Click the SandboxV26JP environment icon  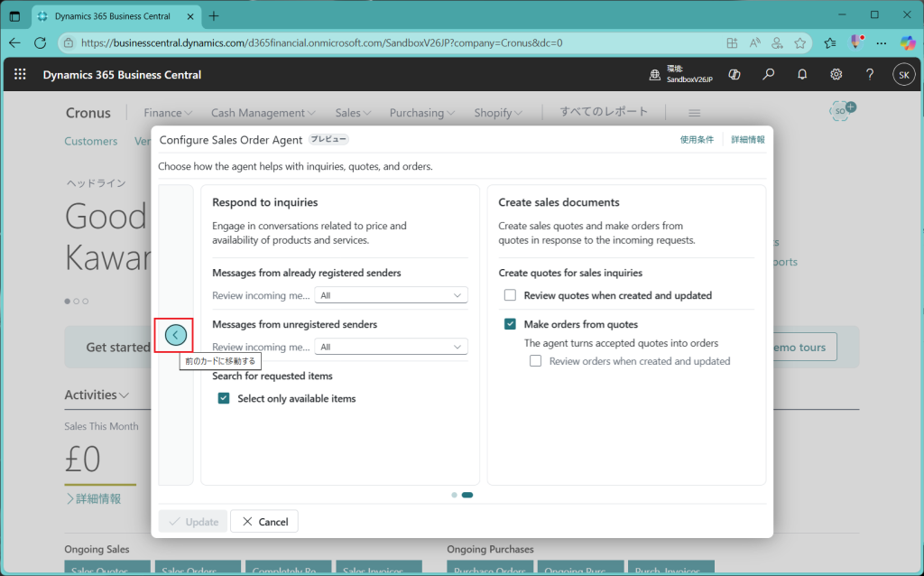tap(655, 75)
